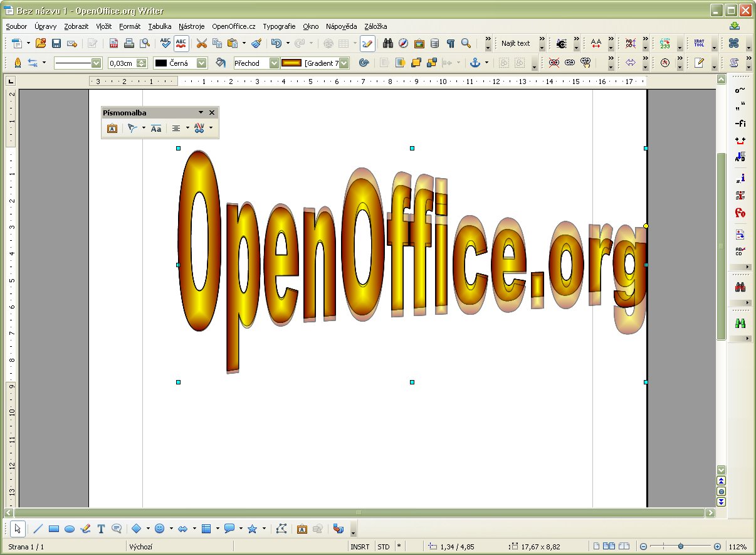Send the document as e-mail

click(x=72, y=43)
